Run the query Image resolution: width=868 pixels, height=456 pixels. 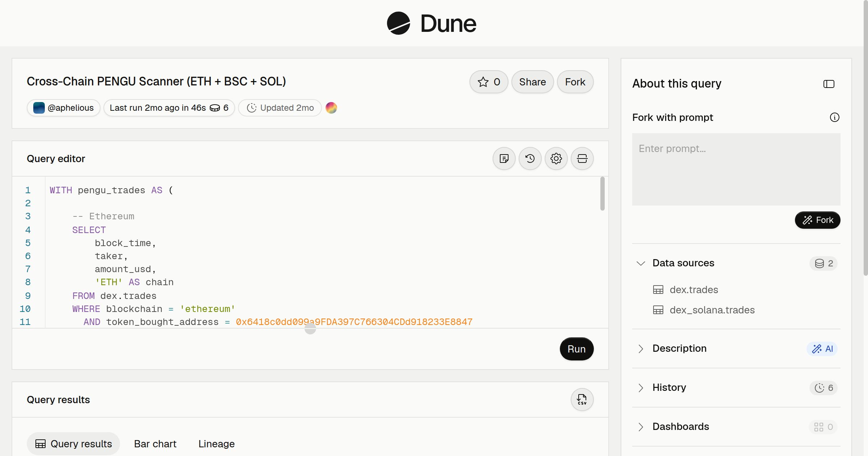(x=576, y=349)
